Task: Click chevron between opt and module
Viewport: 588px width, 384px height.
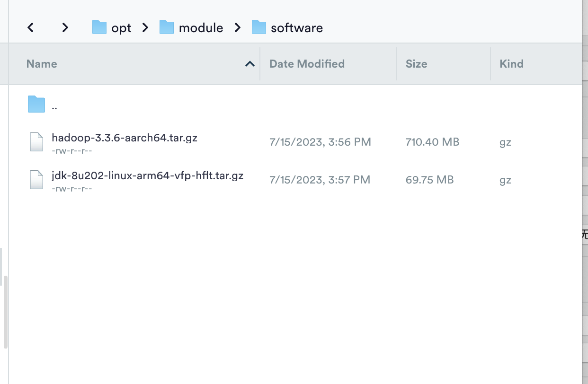Action: click(x=145, y=27)
